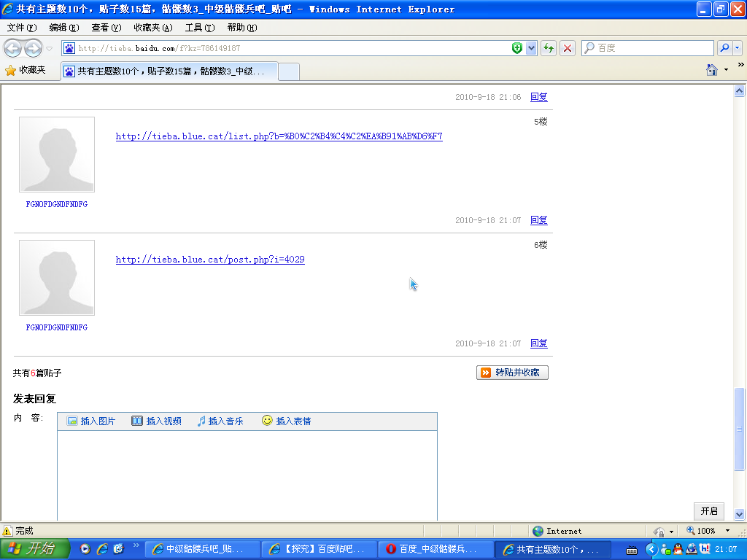
Task: Switch to Opera 百度_中级骷髅兵 taskbar window
Action: click(x=436, y=550)
